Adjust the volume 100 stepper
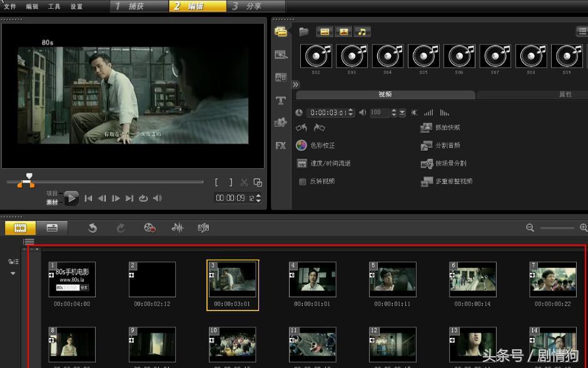 393,113
